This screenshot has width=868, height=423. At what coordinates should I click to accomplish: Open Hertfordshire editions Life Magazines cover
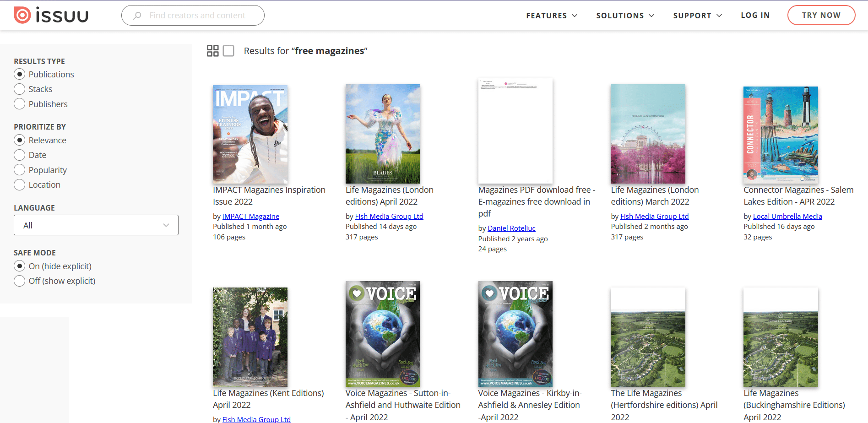pyautogui.click(x=648, y=337)
